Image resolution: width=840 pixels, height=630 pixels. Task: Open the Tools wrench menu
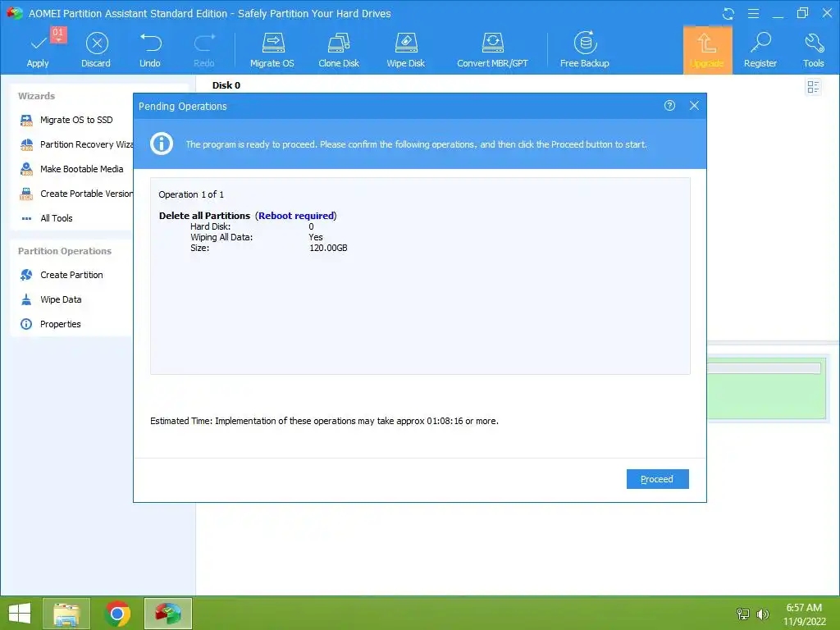pyautogui.click(x=813, y=49)
